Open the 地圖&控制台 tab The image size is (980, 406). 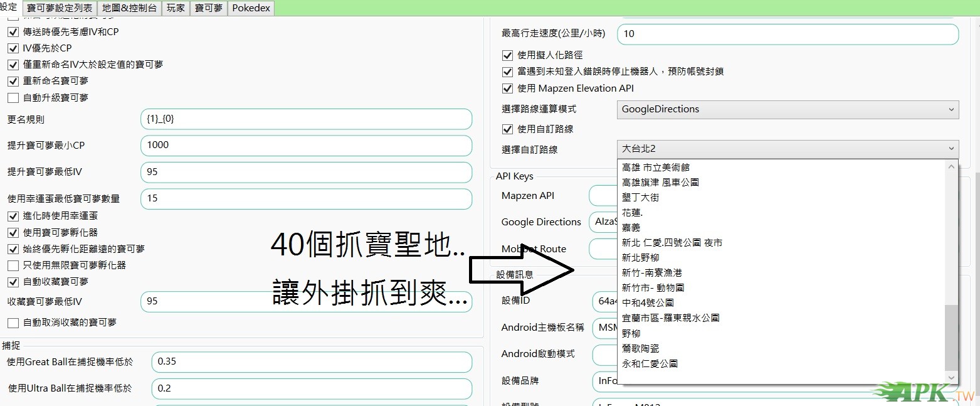[x=129, y=8]
